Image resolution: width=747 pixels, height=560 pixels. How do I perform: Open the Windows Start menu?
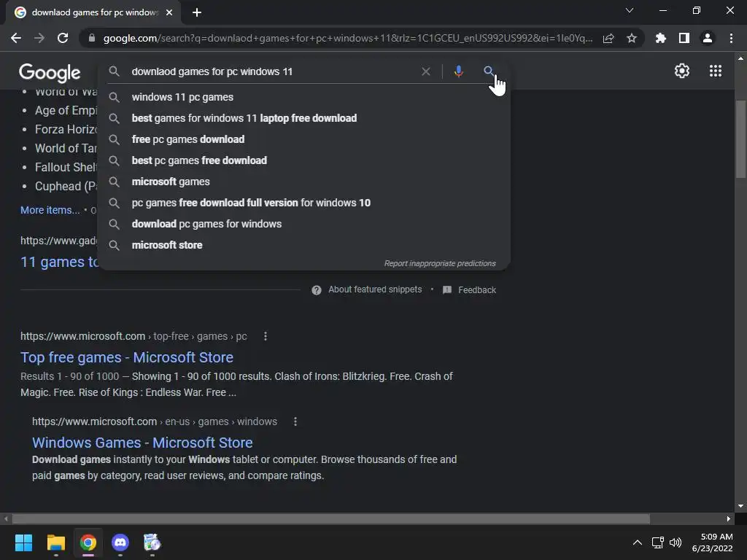(23, 542)
